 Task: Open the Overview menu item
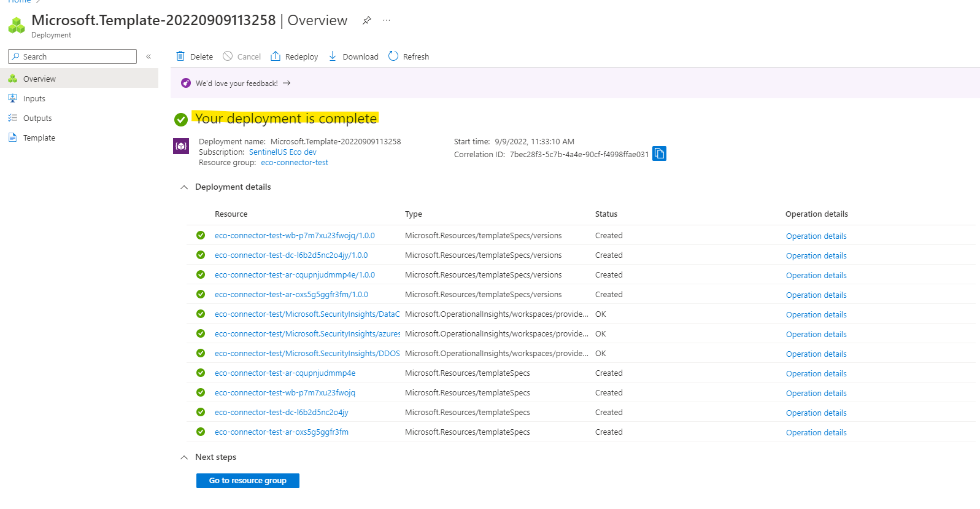pyautogui.click(x=79, y=79)
